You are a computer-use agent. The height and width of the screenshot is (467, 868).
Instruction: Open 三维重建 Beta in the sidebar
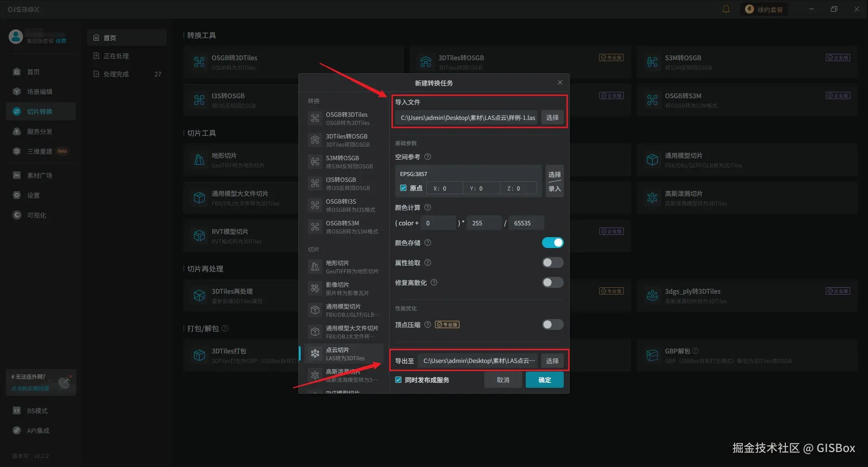(41, 151)
